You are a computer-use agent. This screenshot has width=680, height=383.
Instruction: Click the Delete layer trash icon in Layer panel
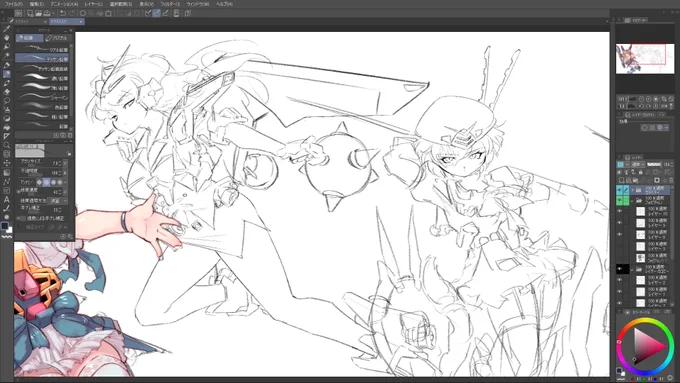coord(671,180)
